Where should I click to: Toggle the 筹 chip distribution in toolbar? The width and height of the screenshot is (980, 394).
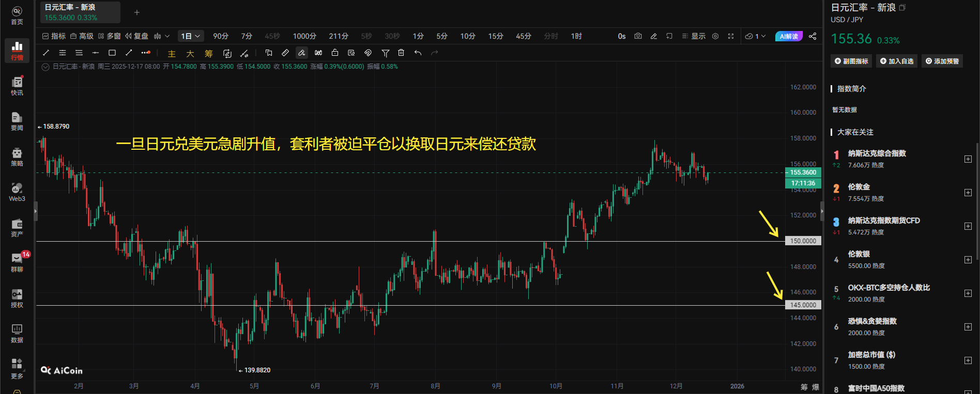click(209, 53)
